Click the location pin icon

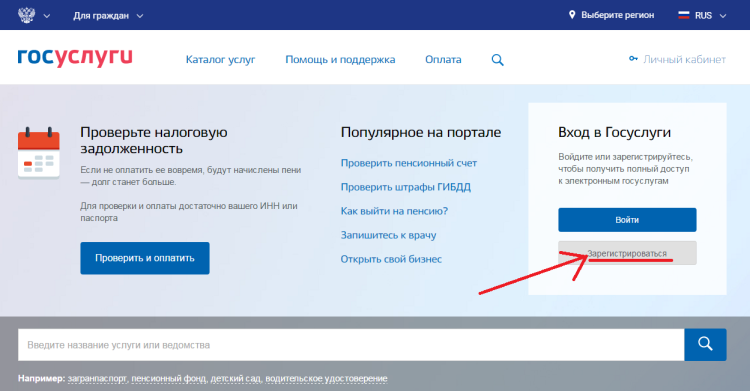pyautogui.click(x=572, y=15)
